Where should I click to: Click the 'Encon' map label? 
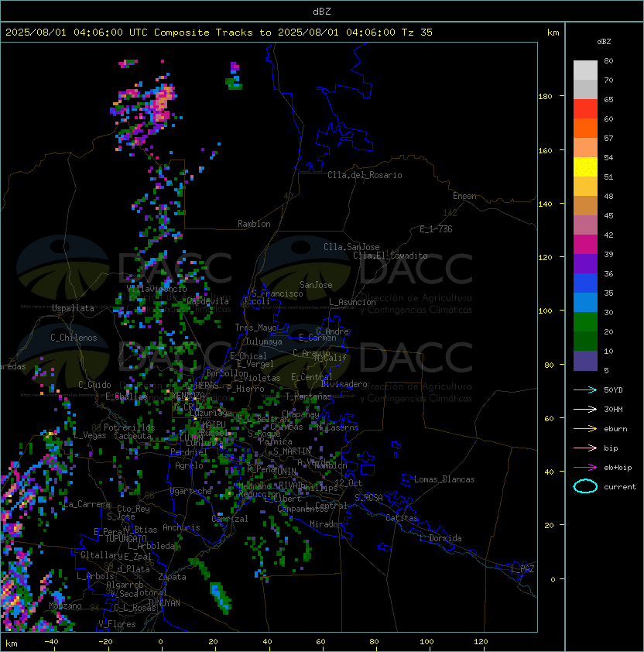coord(464,196)
